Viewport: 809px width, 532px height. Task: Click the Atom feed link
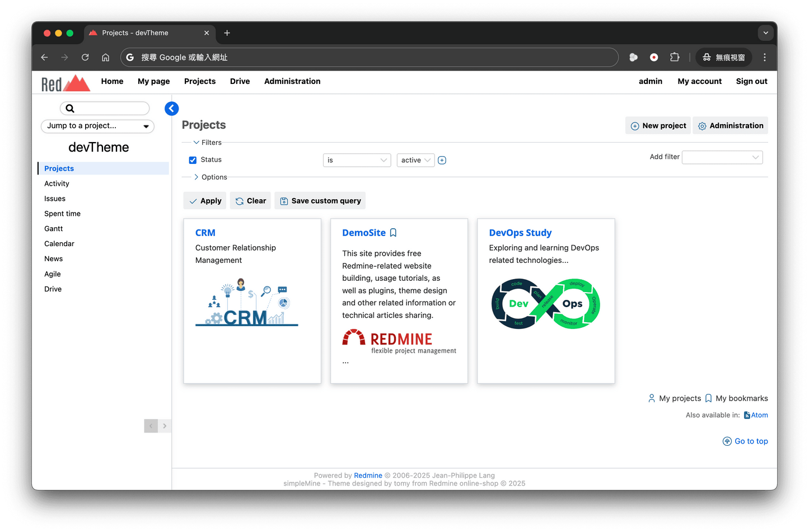point(756,415)
